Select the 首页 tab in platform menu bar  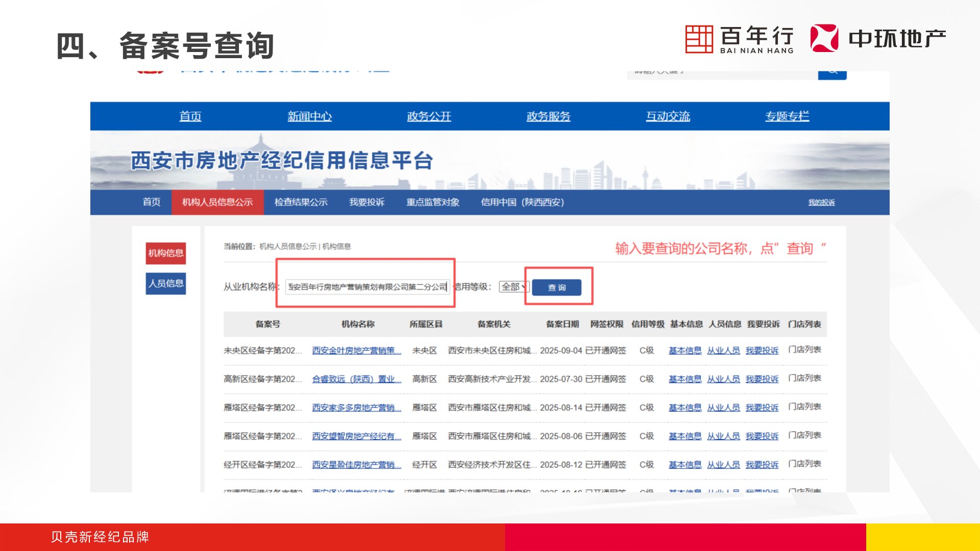point(152,202)
